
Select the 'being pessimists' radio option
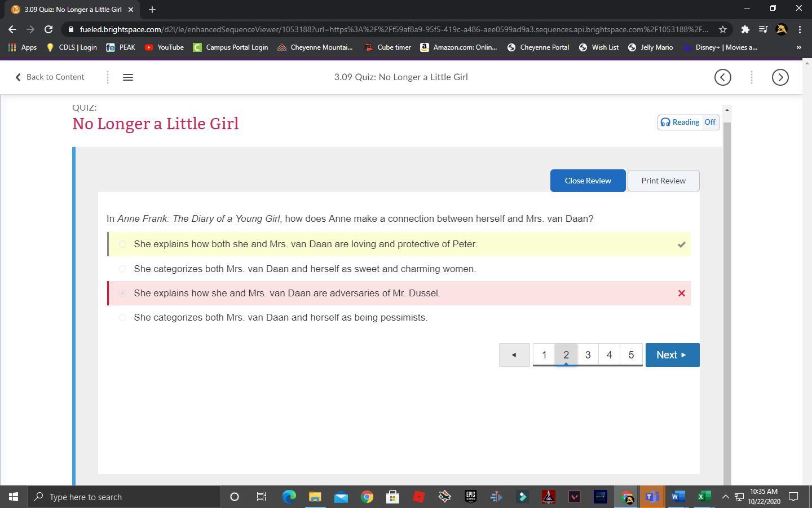122,318
